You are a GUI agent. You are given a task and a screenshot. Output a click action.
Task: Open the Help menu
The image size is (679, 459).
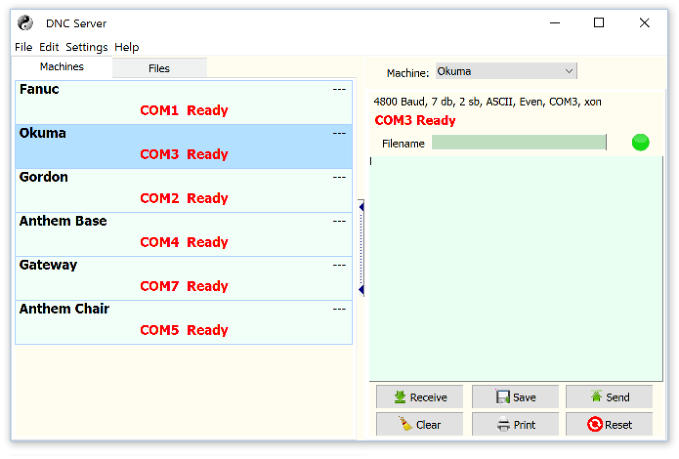coord(127,47)
